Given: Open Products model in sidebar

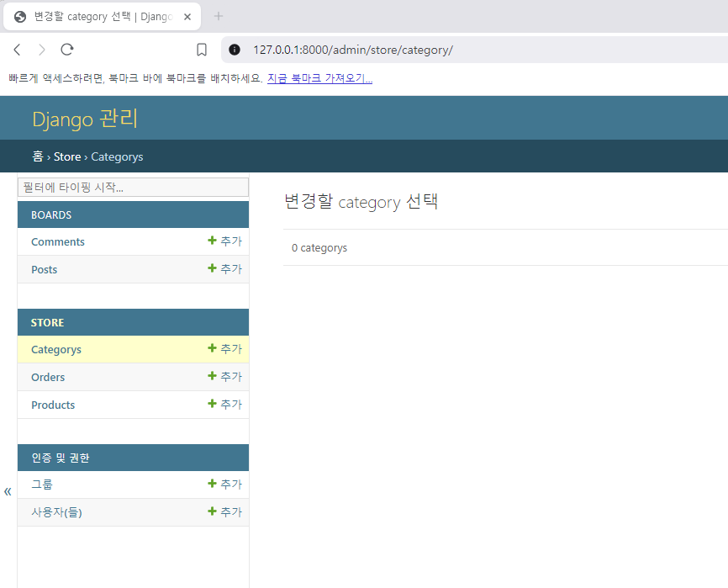Looking at the screenshot, I should tap(53, 405).
